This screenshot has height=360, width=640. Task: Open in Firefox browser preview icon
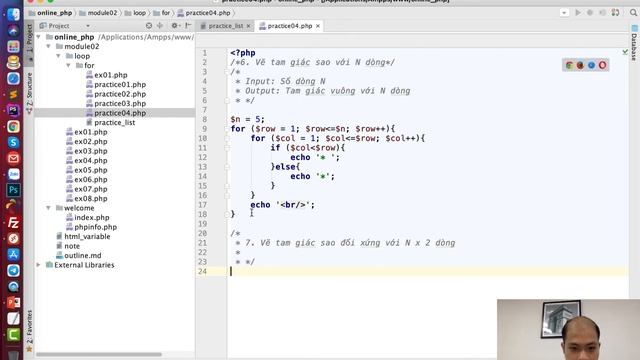pos(580,65)
